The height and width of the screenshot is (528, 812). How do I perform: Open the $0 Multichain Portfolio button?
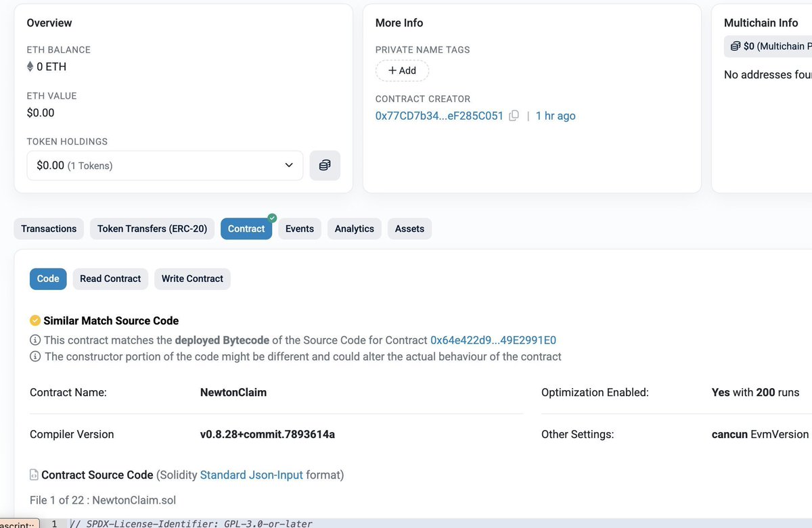click(768, 46)
